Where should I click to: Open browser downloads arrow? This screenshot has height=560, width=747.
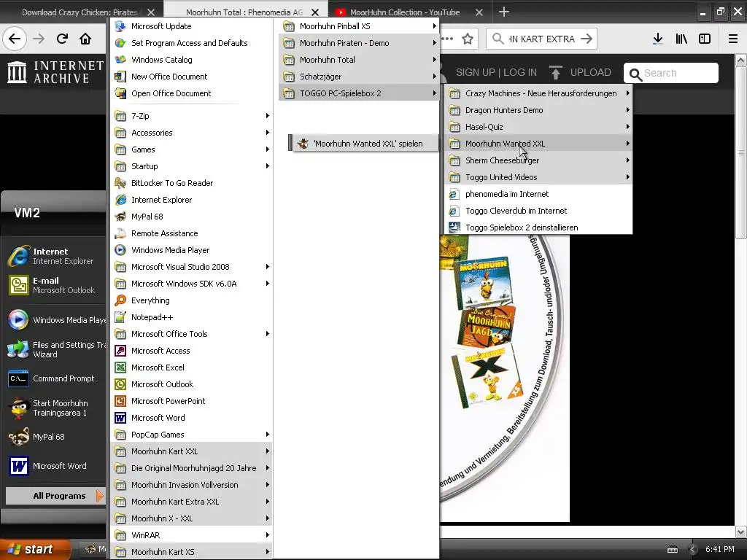pos(658,39)
